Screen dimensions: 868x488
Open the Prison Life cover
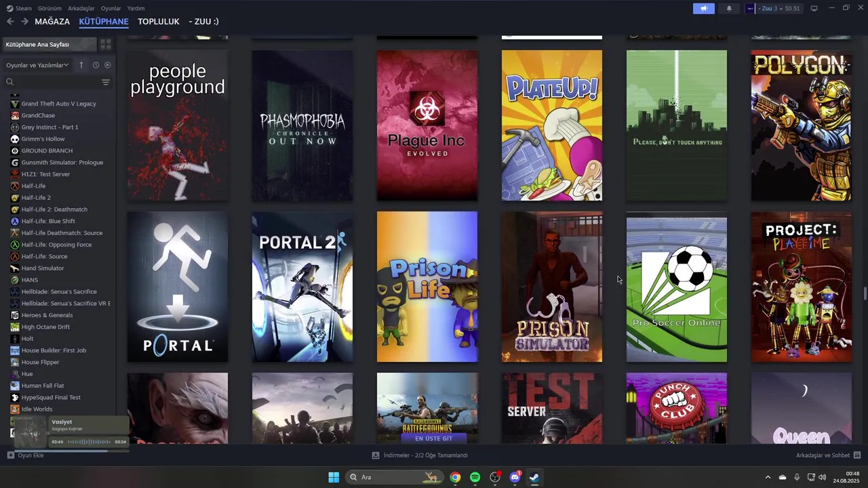tap(427, 287)
